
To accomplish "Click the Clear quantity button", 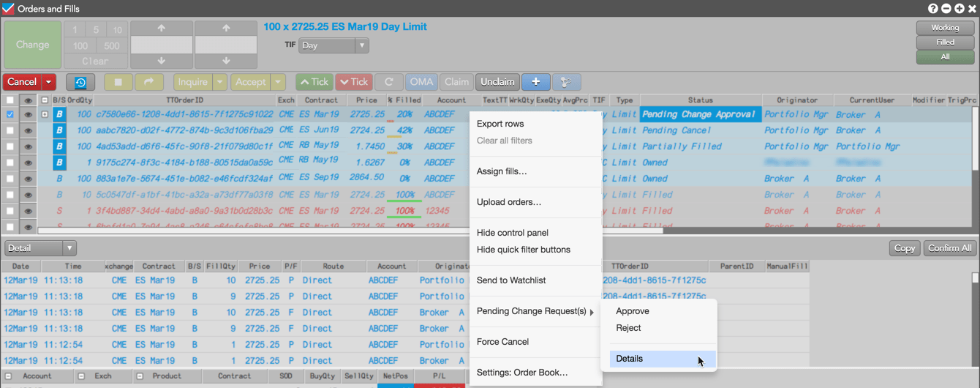I will click(96, 61).
